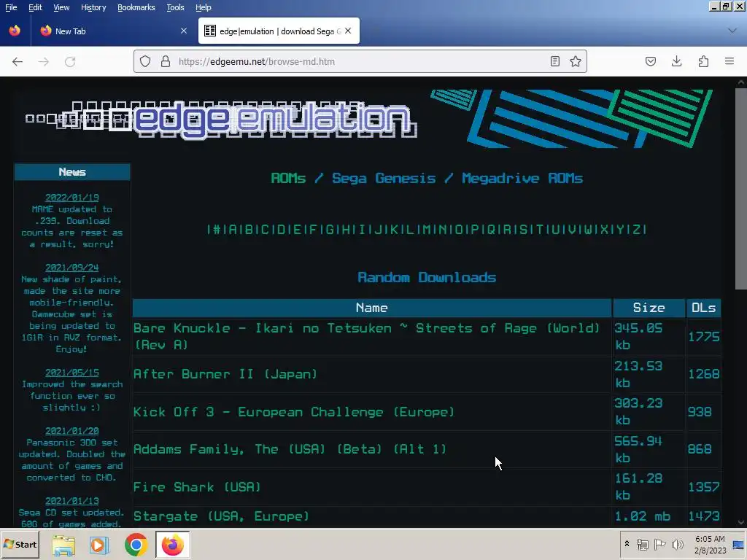The image size is (747, 560).
Task: Open the File menu
Action: [11, 7]
